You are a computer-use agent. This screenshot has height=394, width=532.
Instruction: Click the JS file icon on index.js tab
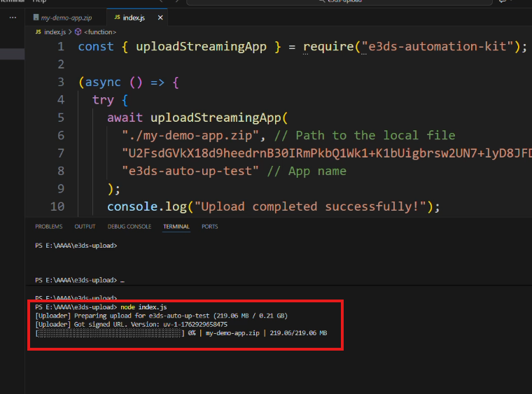click(x=116, y=17)
